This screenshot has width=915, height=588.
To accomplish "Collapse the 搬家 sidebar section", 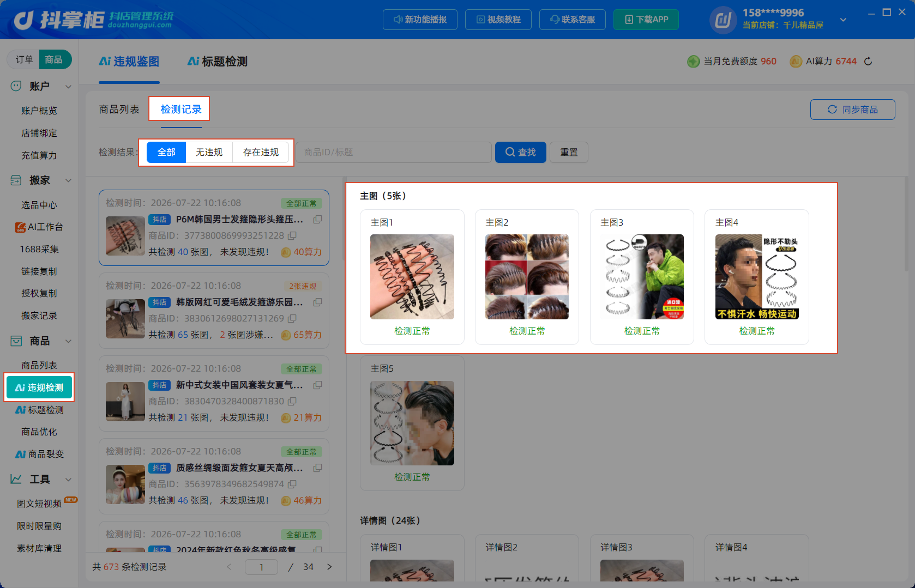I will point(69,180).
